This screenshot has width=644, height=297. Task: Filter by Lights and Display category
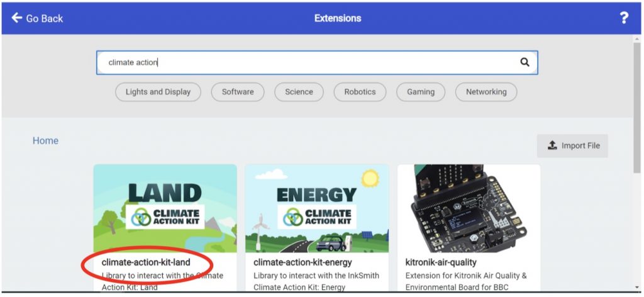[158, 92]
